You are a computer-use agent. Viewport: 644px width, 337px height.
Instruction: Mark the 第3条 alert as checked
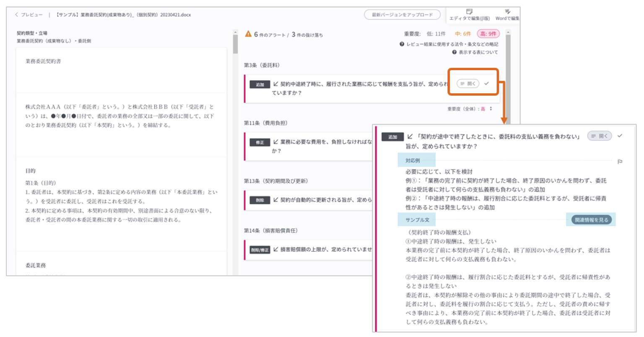coord(486,84)
